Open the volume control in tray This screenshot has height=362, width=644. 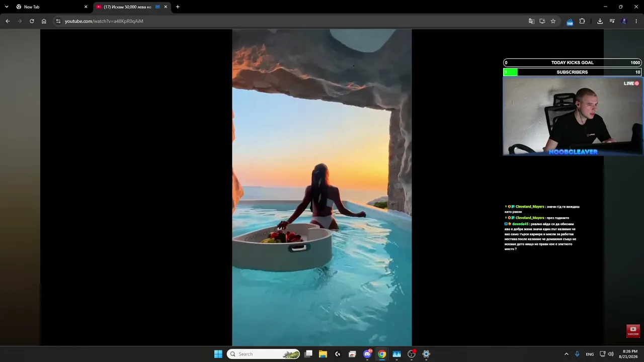(x=611, y=354)
